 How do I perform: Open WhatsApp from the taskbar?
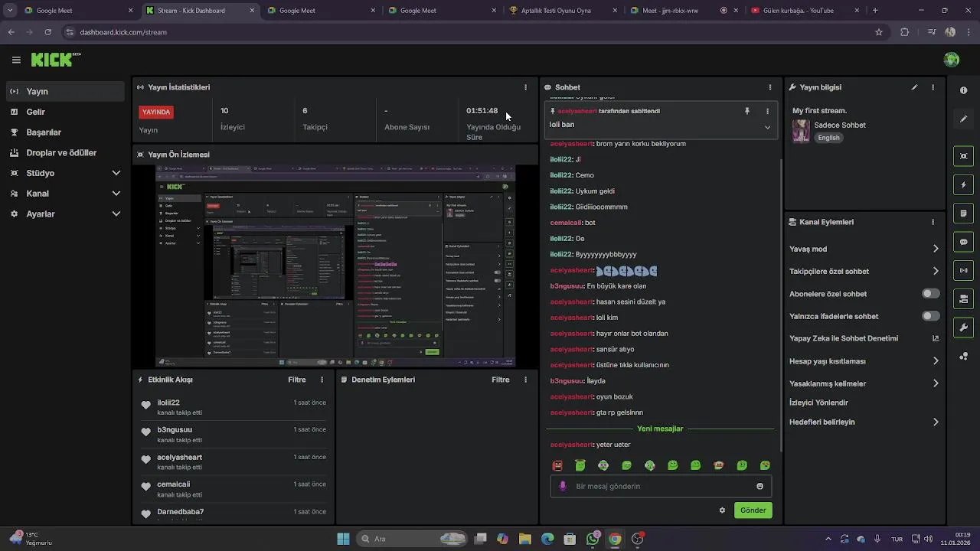(x=593, y=539)
